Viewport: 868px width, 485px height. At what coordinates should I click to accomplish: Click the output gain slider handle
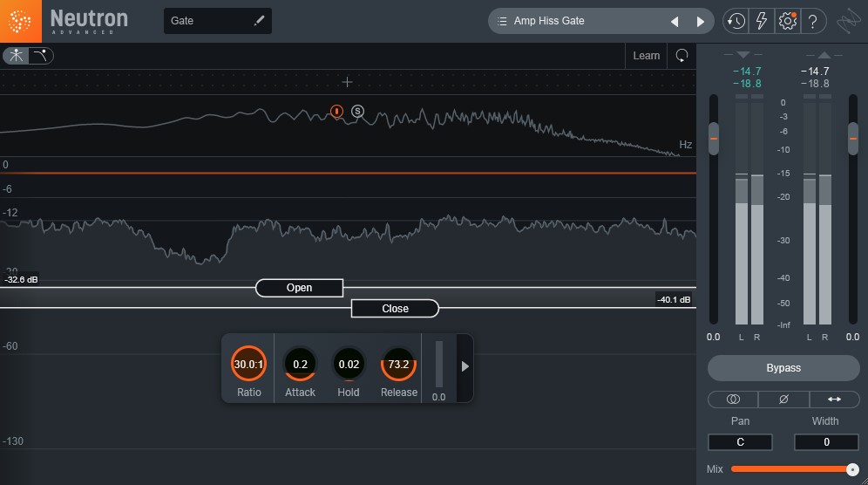853,139
